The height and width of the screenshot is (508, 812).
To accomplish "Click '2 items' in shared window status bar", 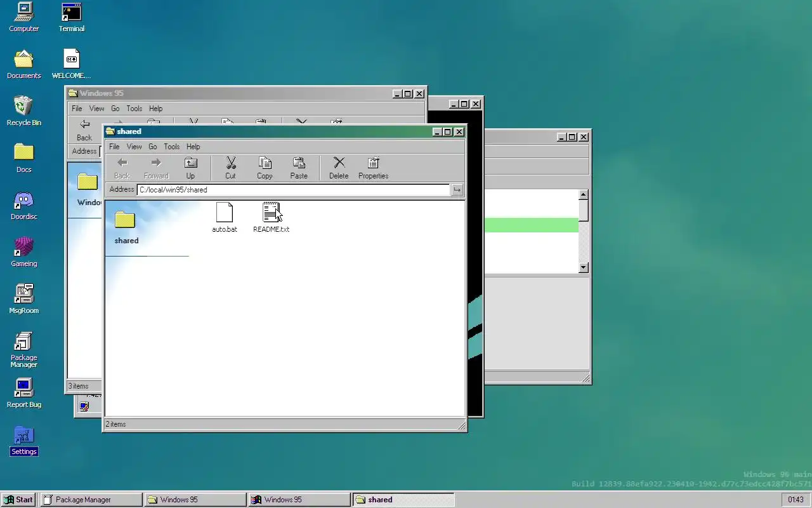I will point(115,424).
